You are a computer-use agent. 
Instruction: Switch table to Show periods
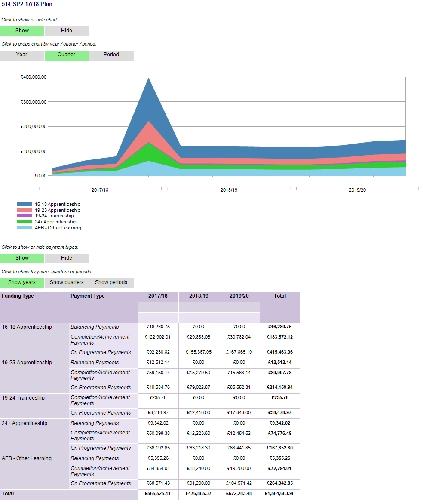pos(111,283)
